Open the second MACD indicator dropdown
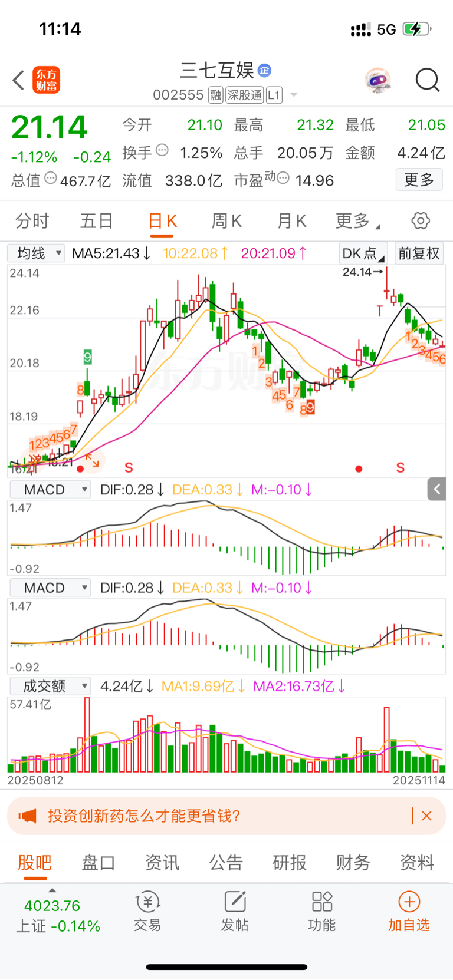The image size is (453, 980). click(x=50, y=588)
